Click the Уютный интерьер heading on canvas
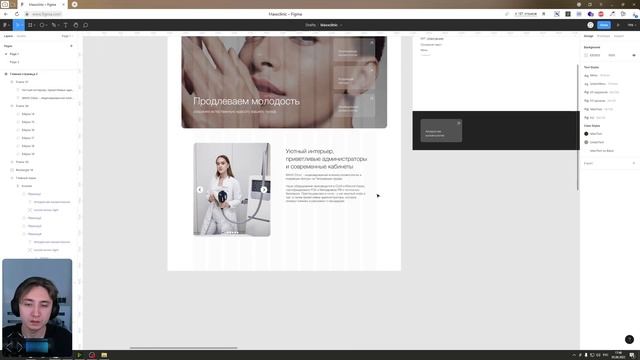This screenshot has height=360, width=640. click(326, 159)
